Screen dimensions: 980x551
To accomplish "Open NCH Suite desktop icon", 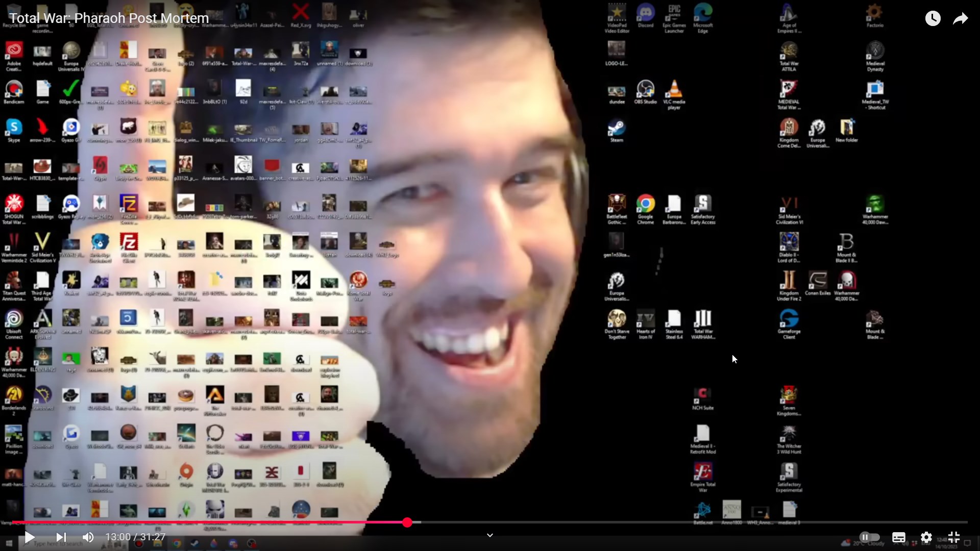I will 703,398.
